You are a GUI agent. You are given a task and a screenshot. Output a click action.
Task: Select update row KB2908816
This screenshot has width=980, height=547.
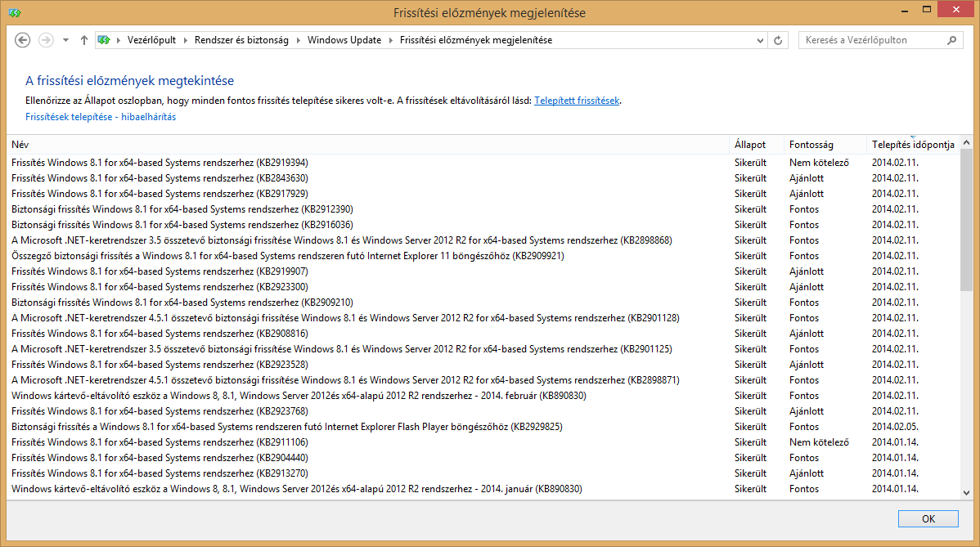[x=483, y=334]
